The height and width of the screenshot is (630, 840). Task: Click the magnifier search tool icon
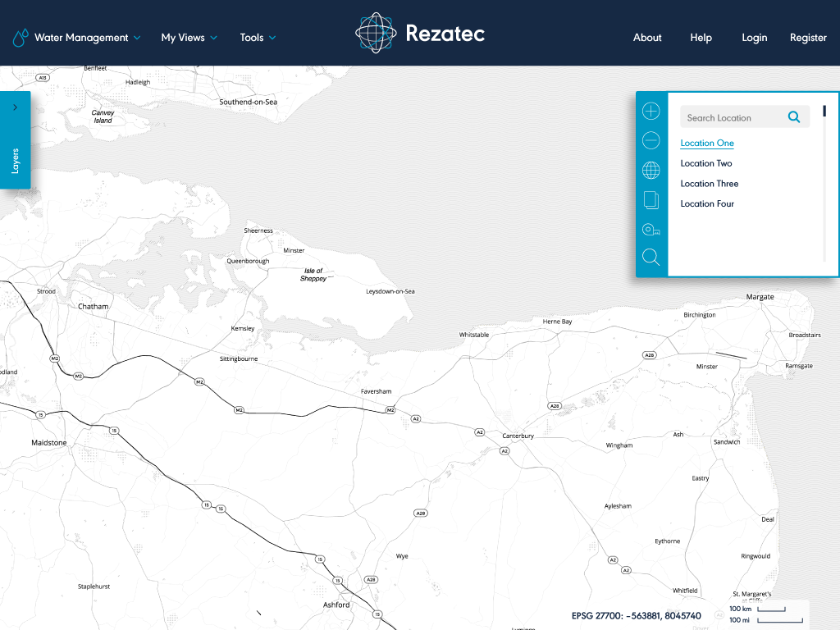[651, 257]
